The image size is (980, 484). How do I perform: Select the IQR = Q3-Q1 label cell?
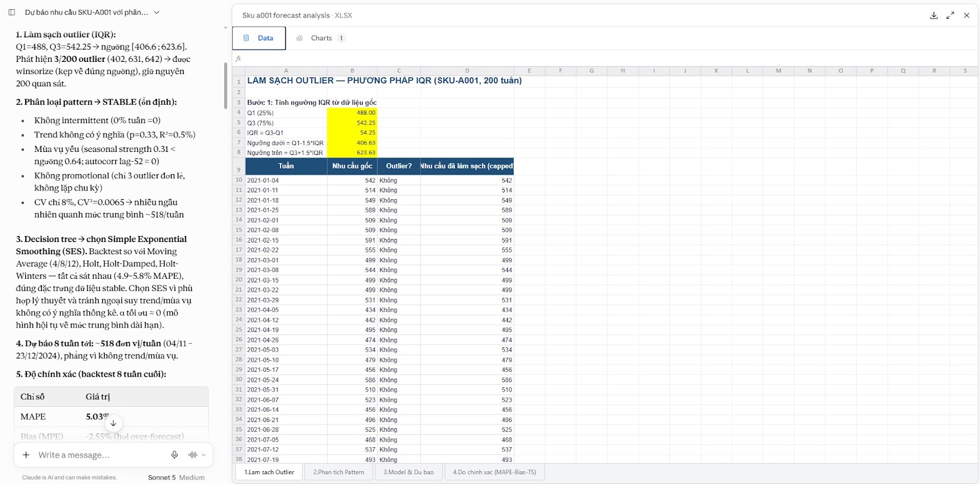point(286,132)
